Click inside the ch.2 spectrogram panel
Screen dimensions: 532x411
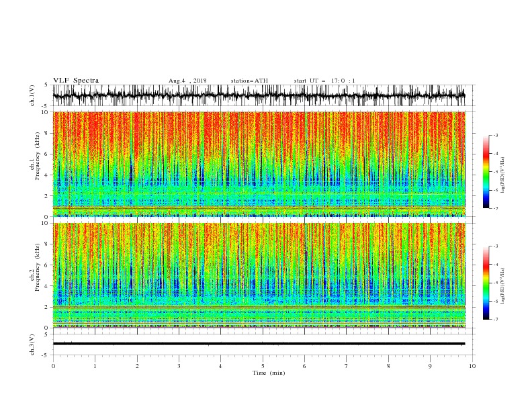pos(259,275)
